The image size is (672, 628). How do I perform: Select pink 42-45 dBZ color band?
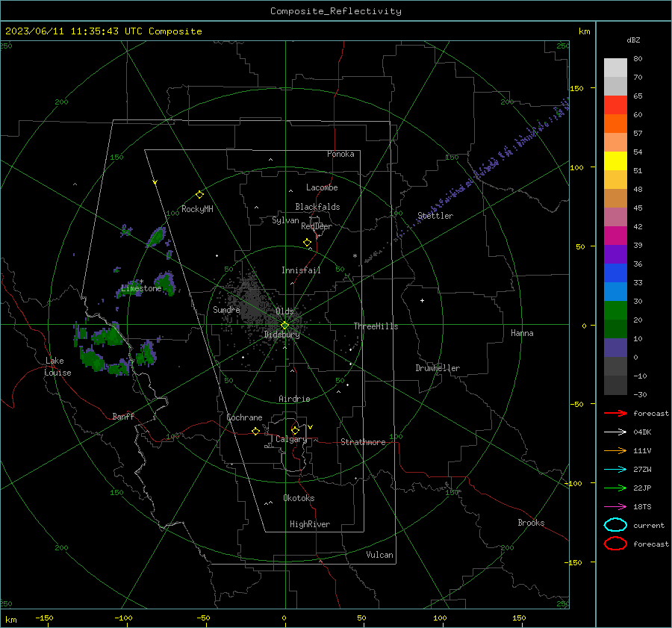point(615,217)
